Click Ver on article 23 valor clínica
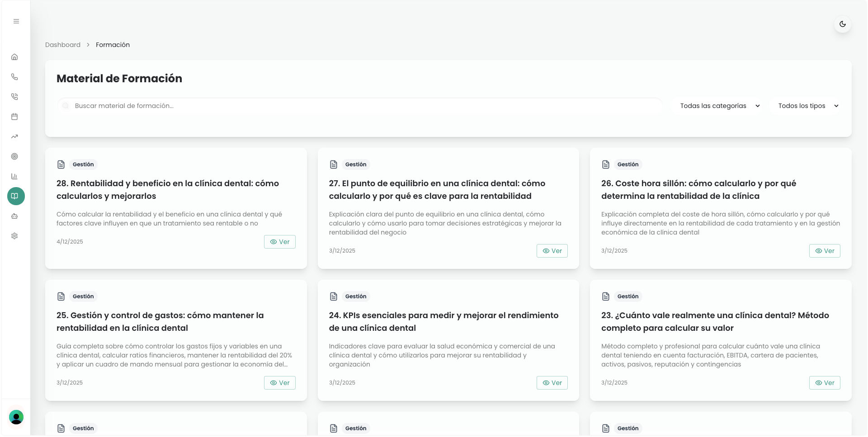This screenshot has width=868, height=437. tap(825, 383)
